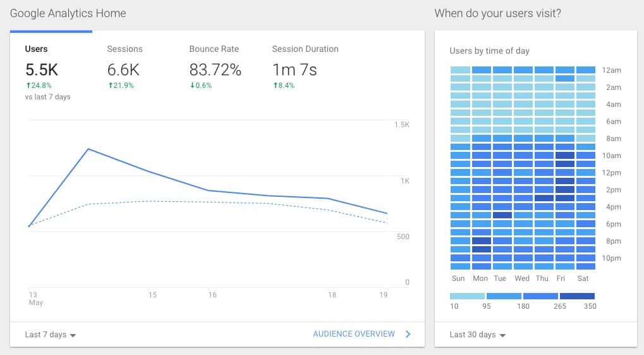This screenshot has width=644, height=355.
Task: Click the Friday 10am heatmap cell
Action: [565, 156]
